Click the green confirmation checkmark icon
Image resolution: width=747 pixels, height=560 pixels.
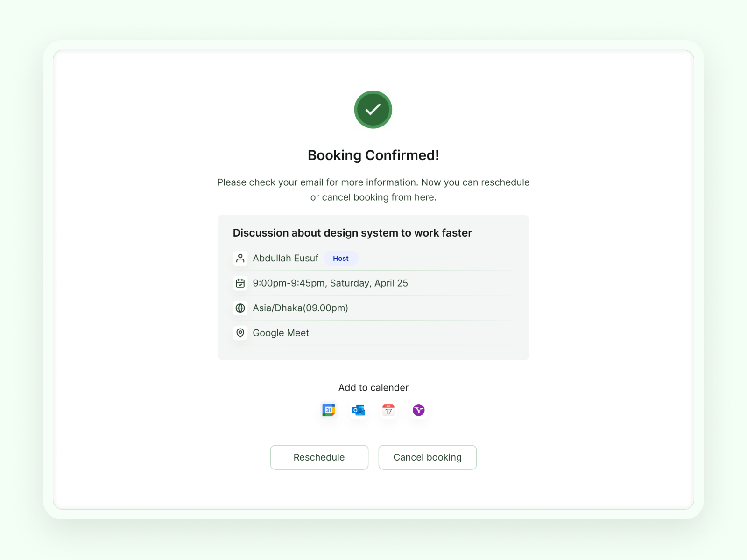(373, 109)
